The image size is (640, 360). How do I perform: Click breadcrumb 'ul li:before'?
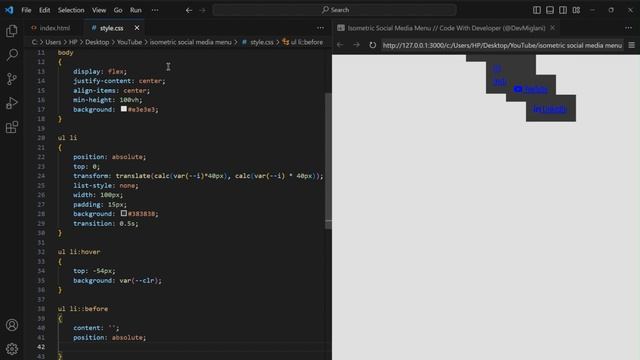pyautogui.click(x=307, y=42)
